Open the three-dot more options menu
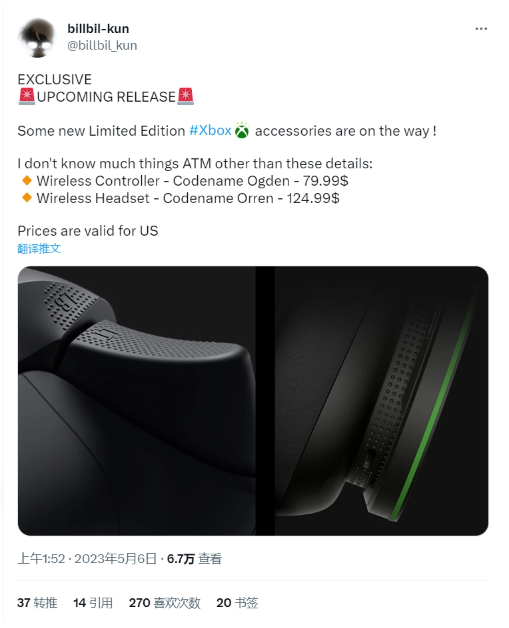This screenshot has height=628, width=509. [x=481, y=29]
